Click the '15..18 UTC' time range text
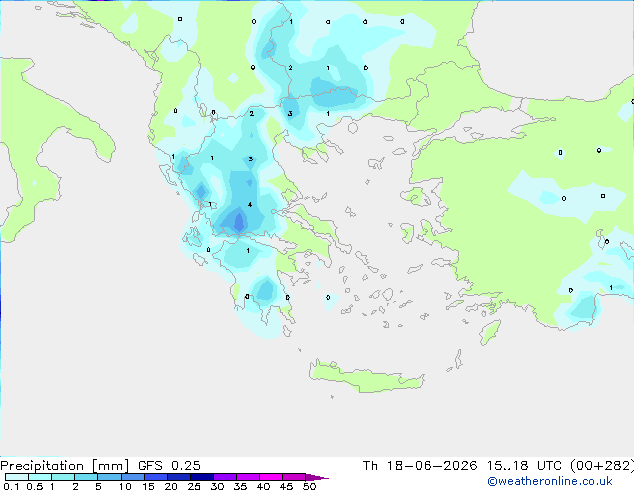The height and width of the screenshot is (490, 634). [x=524, y=466]
